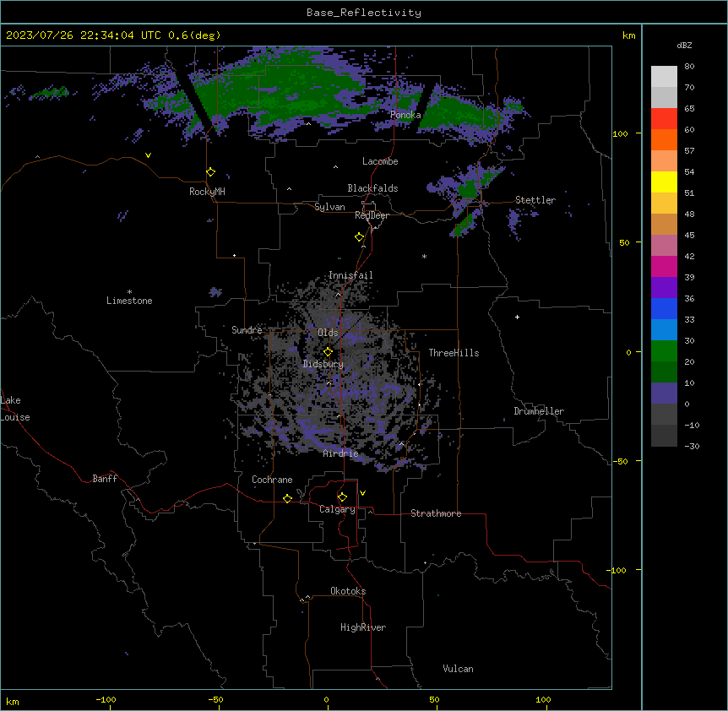Select the Innisfail label

click(x=350, y=275)
